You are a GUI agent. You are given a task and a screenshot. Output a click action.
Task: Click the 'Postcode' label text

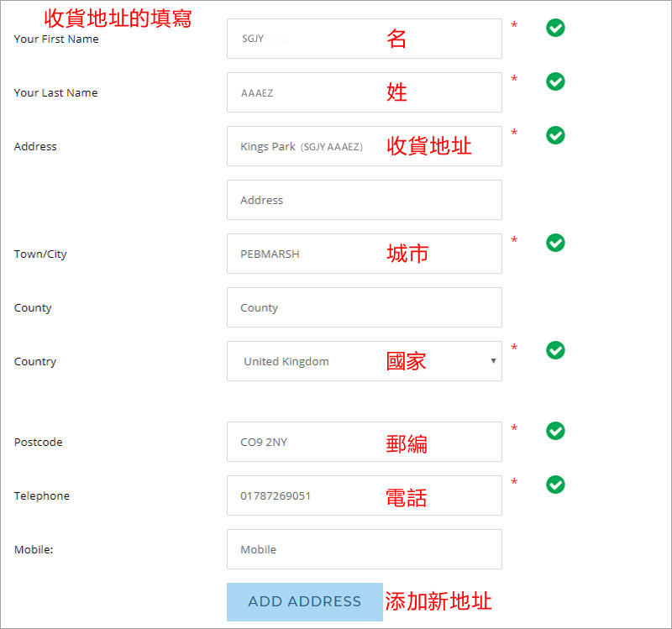pyautogui.click(x=38, y=443)
